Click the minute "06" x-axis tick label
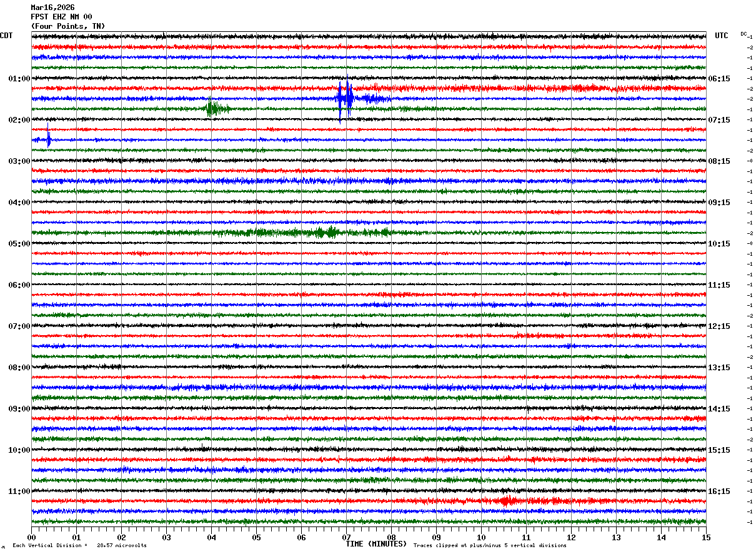The height and width of the screenshot is (554, 756). tap(301, 537)
